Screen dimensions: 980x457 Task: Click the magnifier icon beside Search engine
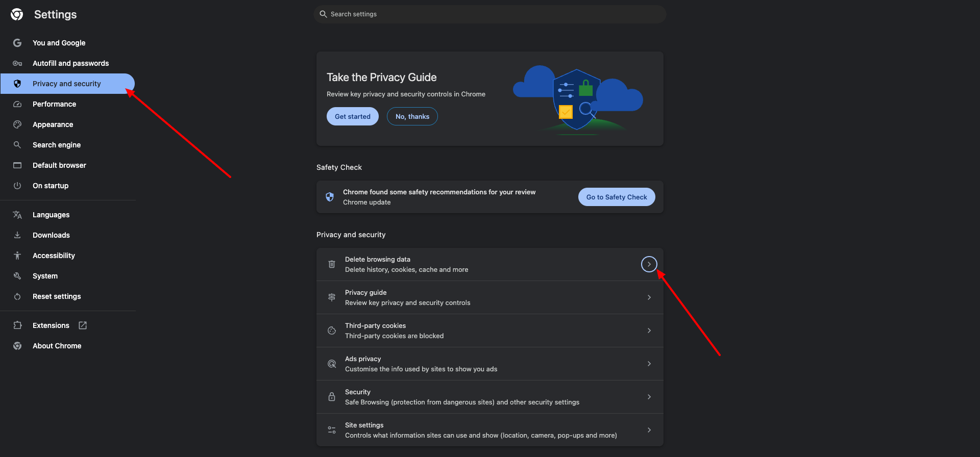(x=17, y=145)
